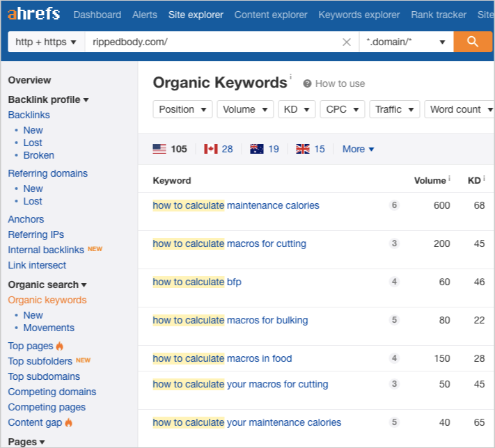The image size is (495, 448).
Task: Open the Overview sidebar item
Action: point(29,80)
